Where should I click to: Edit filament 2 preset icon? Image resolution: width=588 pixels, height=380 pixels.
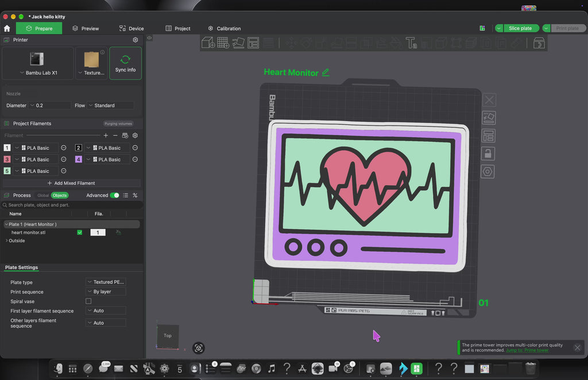135,148
